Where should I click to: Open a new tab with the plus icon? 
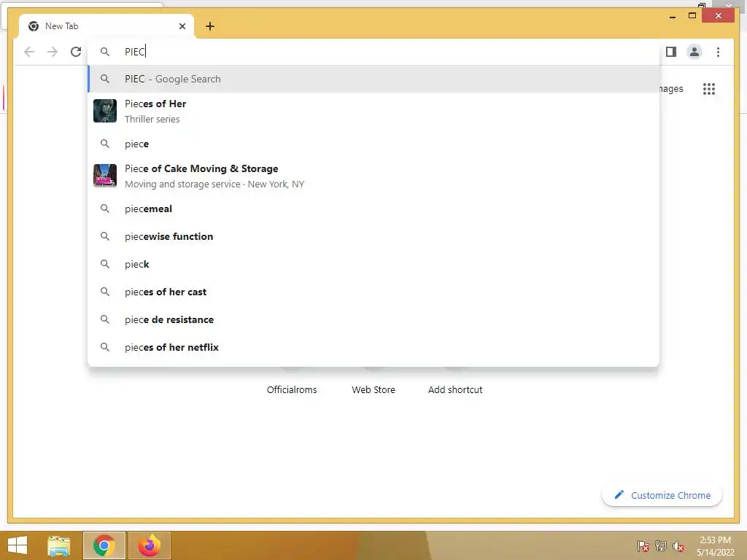210,26
